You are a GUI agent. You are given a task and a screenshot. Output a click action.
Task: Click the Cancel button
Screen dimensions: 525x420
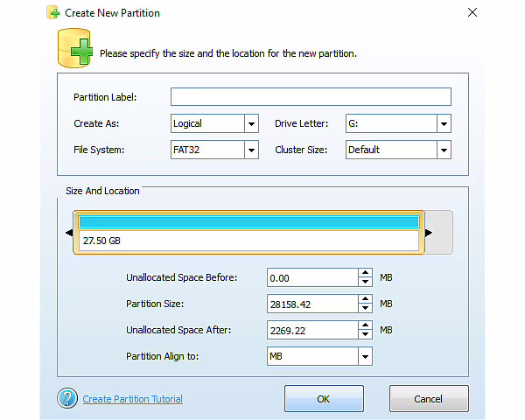429,399
